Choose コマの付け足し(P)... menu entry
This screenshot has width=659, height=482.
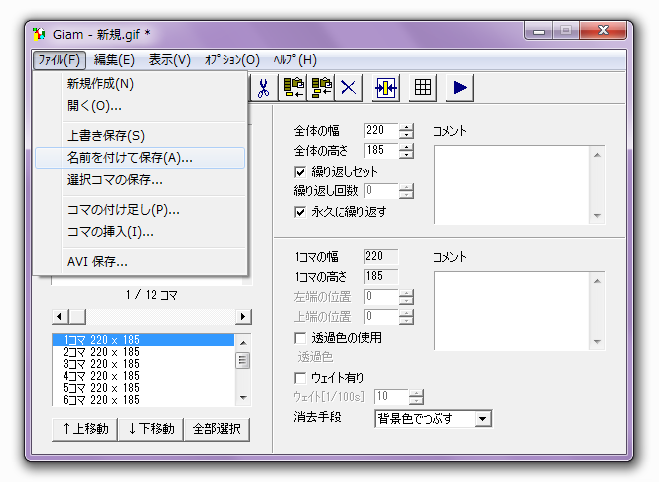pyautogui.click(x=140, y=210)
